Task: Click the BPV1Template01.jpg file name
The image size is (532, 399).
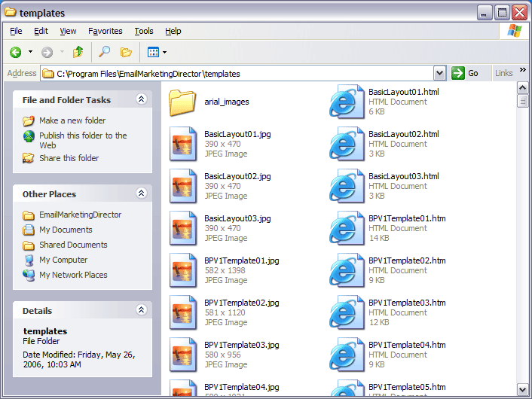Action: (x=242, y=260)
